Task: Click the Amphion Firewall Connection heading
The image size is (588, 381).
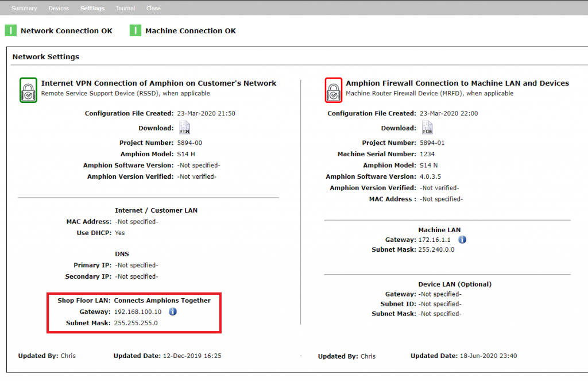Action: coord(457,83)
